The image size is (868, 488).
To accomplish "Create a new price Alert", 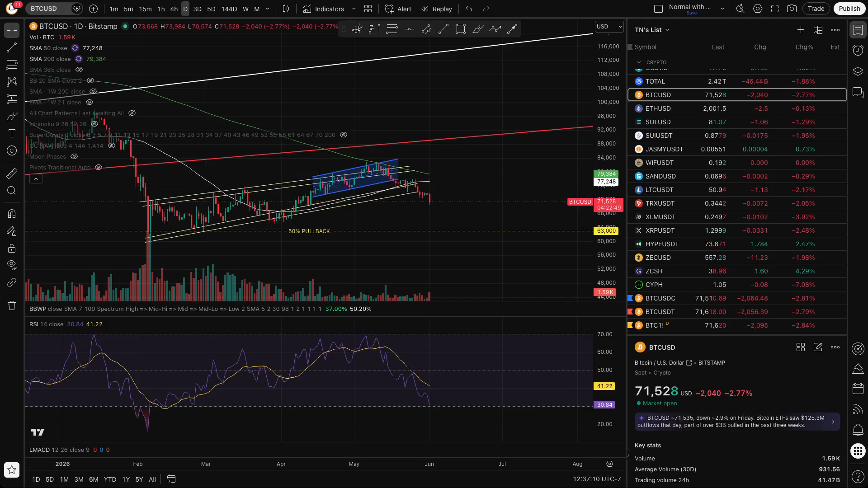I will coord(398,9).
